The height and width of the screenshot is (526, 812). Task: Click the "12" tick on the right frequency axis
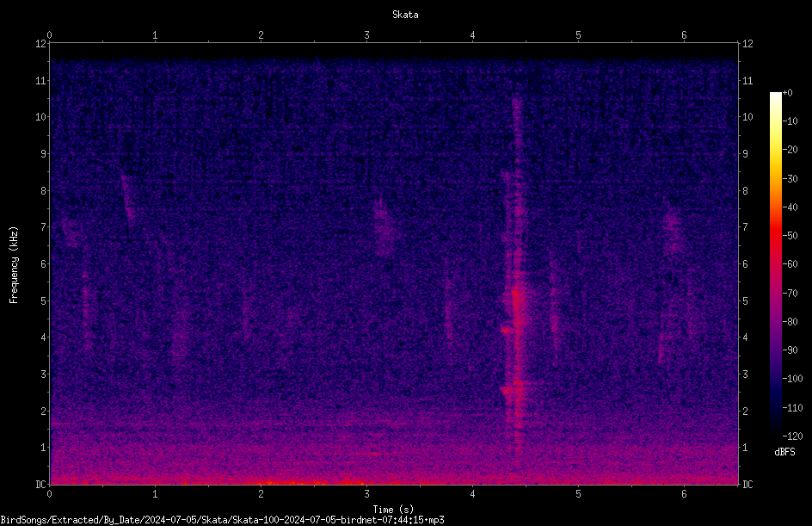tap(747, 44)
